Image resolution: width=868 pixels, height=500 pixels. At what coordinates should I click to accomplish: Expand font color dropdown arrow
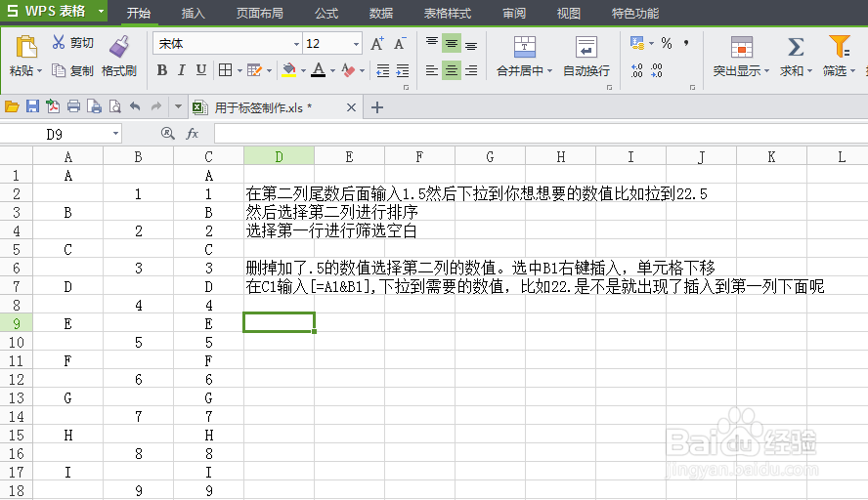332,70
